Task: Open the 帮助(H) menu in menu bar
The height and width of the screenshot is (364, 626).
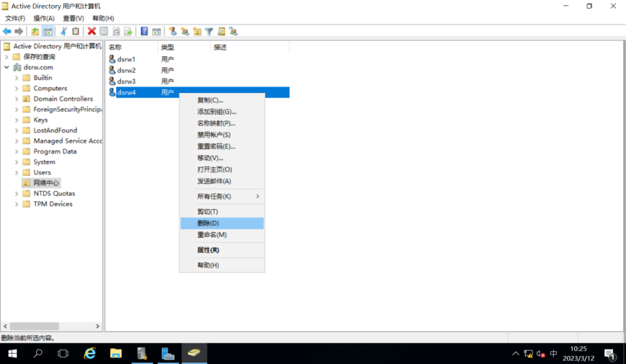Action: (x=103, y=18)
